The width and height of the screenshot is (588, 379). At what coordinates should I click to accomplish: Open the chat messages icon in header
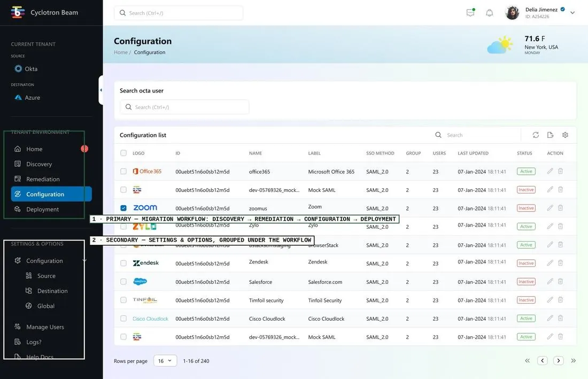[470, 13]
